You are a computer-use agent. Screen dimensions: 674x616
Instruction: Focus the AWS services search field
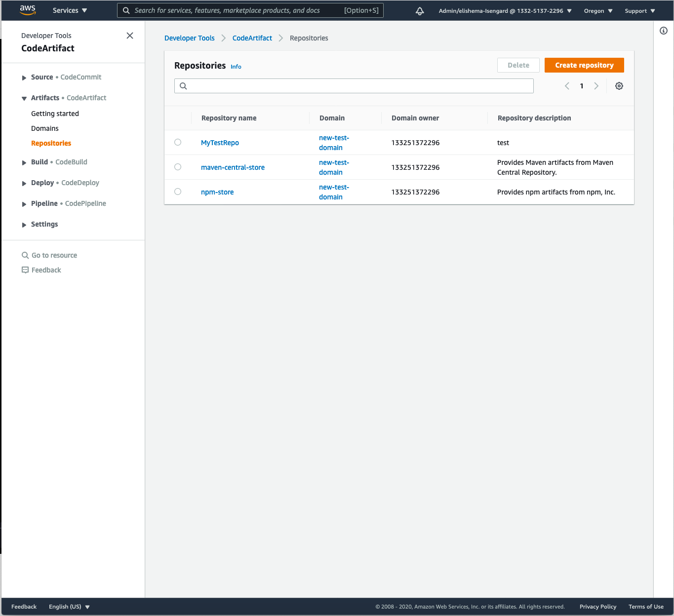[250, 10]
